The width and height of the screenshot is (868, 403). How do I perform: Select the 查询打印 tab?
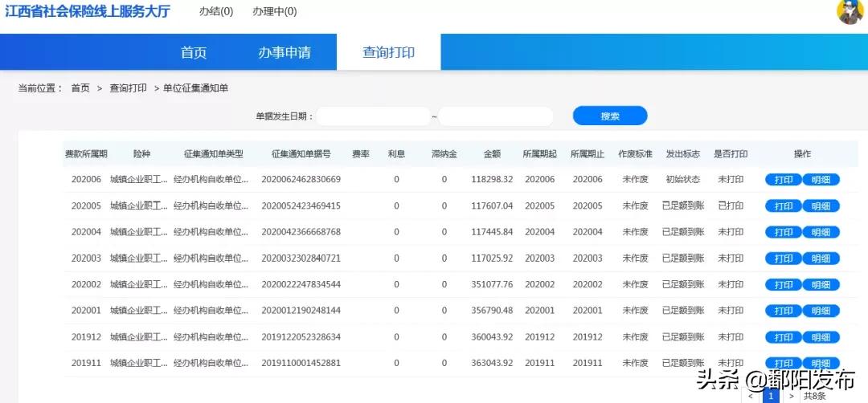coord(389,52)
